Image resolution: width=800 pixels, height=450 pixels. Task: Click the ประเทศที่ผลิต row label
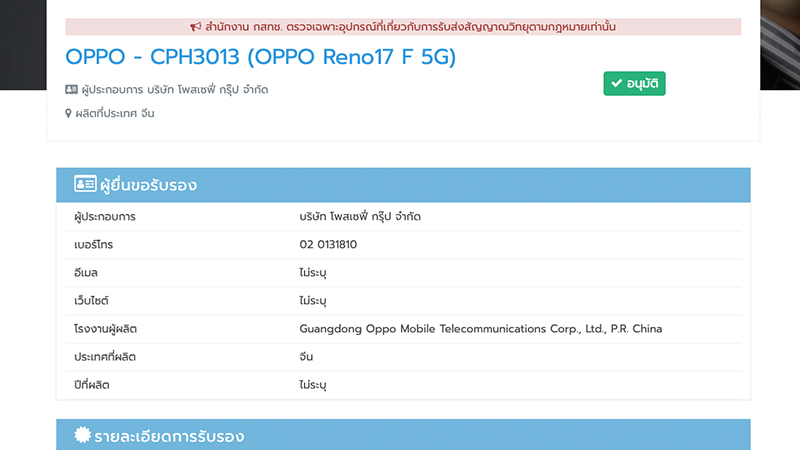(105, 357)
